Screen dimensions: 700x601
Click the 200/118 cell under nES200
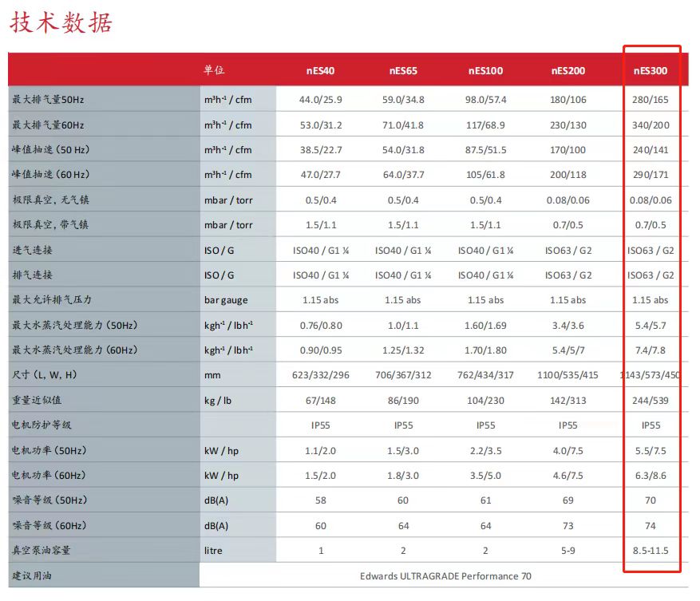568,175
